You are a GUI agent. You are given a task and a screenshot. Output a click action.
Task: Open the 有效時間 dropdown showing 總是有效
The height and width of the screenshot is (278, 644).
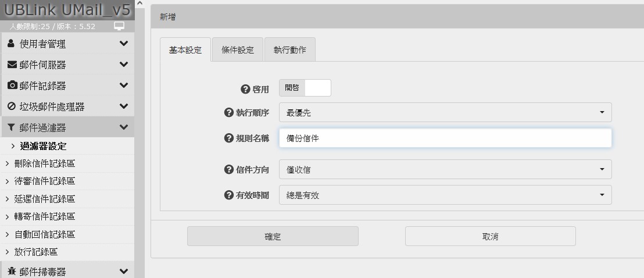pyautogui.click(x=445, y=195)
